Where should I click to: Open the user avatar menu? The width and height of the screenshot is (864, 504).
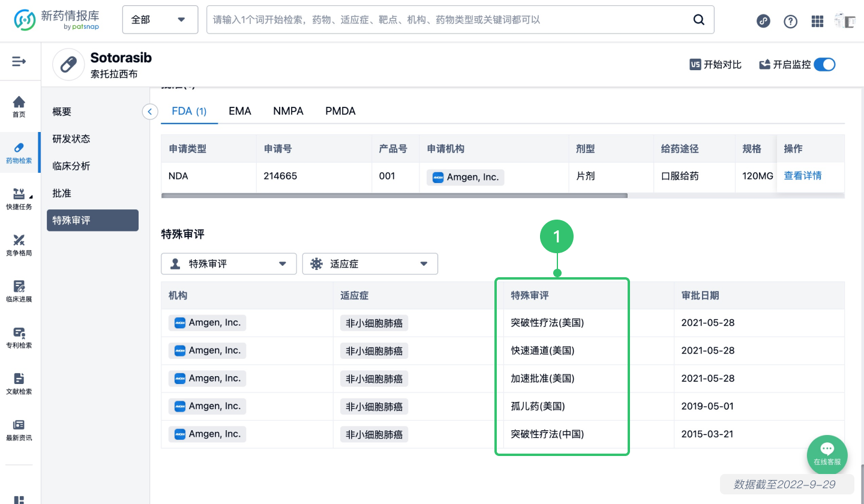click(845, 20)
